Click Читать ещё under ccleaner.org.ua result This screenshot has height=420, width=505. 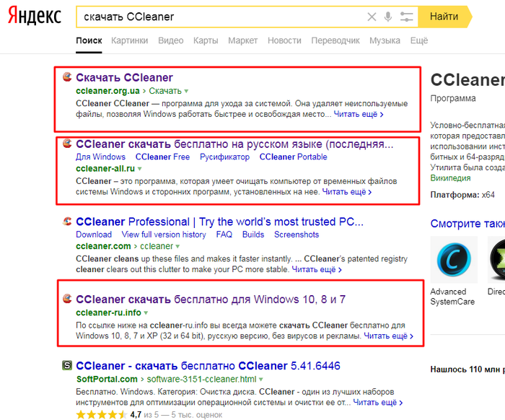click(x=359, y=114)
